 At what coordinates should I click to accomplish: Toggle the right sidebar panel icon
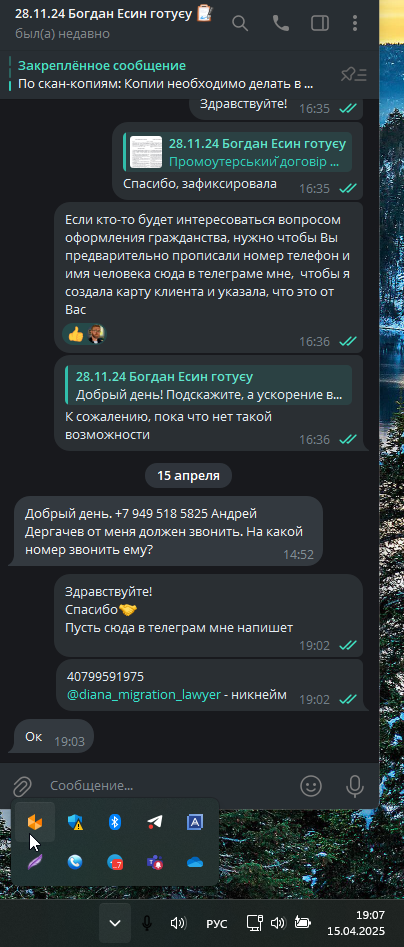(x=318, y=24)
